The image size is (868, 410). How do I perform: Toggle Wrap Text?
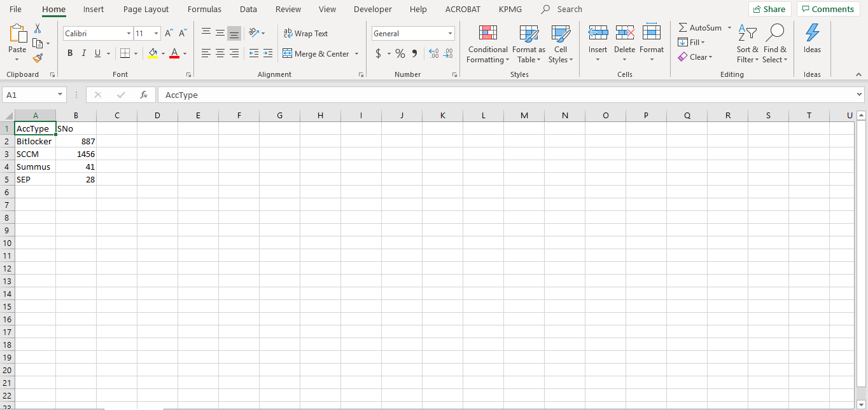(x=305, y=33)
